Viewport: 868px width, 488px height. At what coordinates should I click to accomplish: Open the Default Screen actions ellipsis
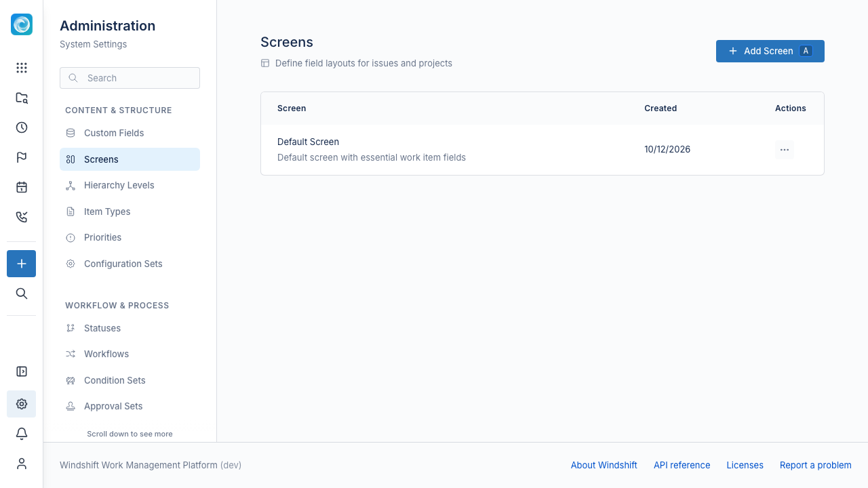(x=785, y=150)
